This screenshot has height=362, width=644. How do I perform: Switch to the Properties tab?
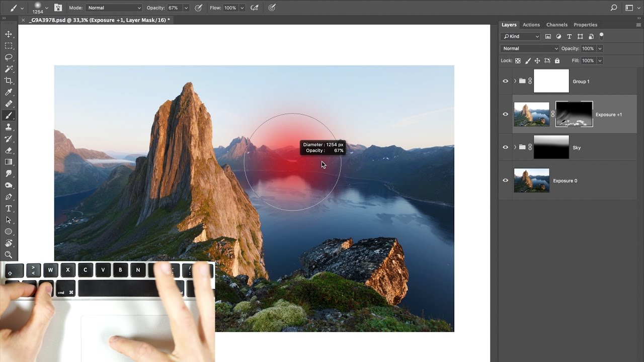[x=585, y=25]
